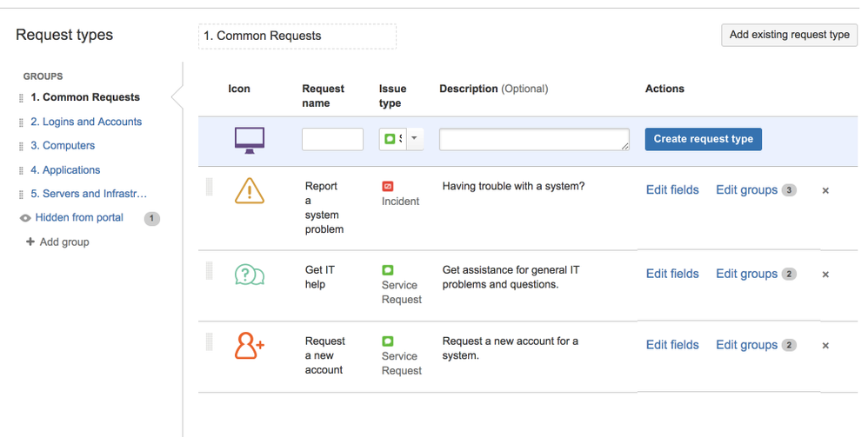
Task: Click Add existing request type button
Action: 789,36
